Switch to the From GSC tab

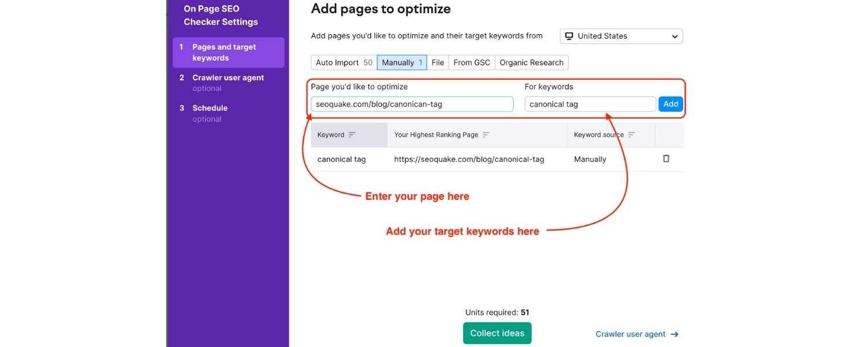coord(472,62)
